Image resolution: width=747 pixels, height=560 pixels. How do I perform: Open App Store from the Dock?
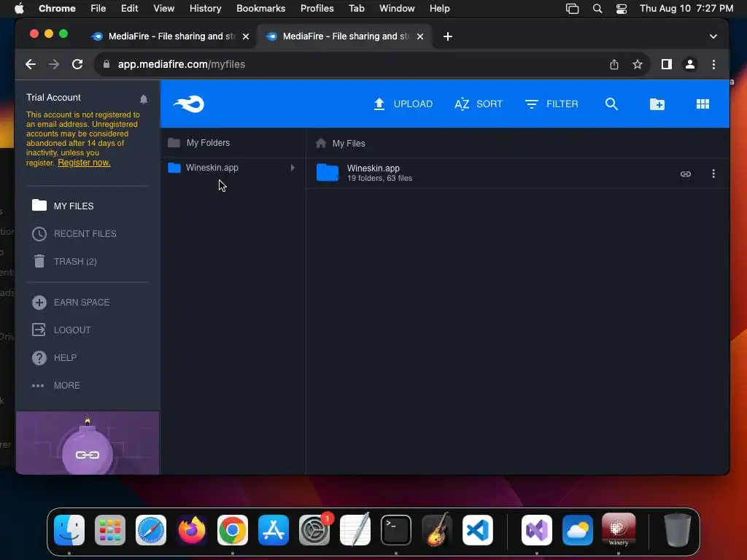[274, 529]
